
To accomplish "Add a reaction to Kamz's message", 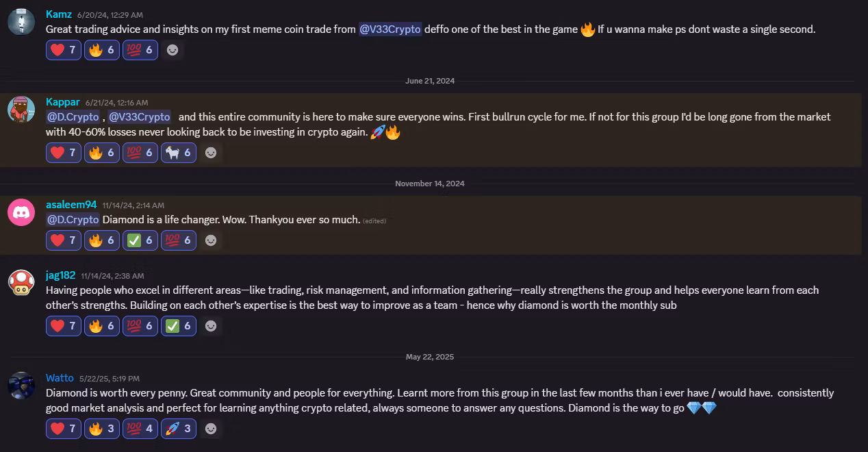I will pos(173,49).
